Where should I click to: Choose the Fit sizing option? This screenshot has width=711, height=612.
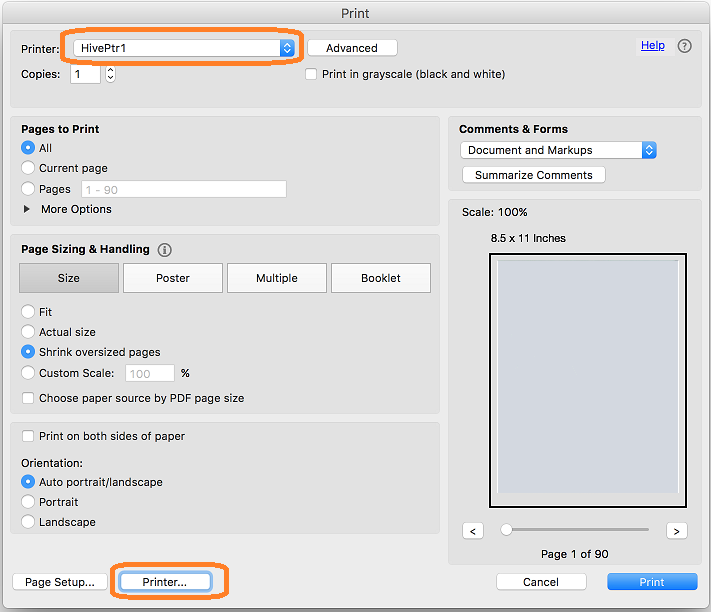[x=28, y=311]
